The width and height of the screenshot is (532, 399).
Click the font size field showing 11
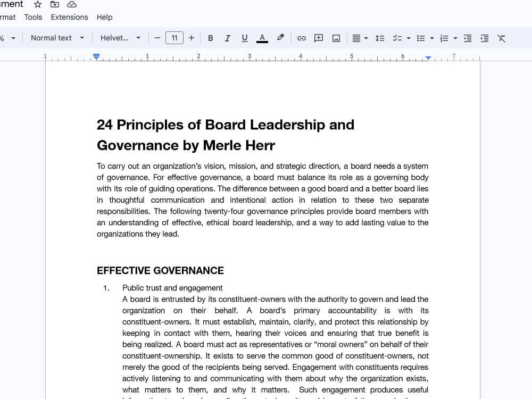coord(174,38)
